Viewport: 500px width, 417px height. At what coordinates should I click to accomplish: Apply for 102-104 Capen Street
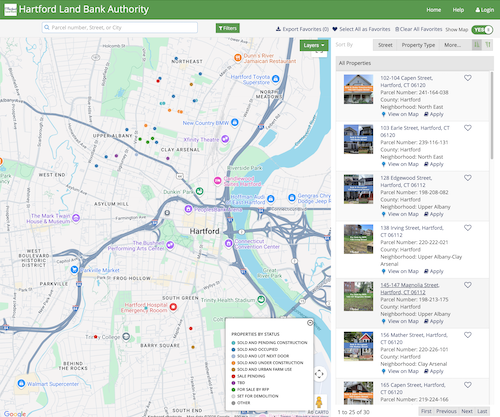click(433, 114)
